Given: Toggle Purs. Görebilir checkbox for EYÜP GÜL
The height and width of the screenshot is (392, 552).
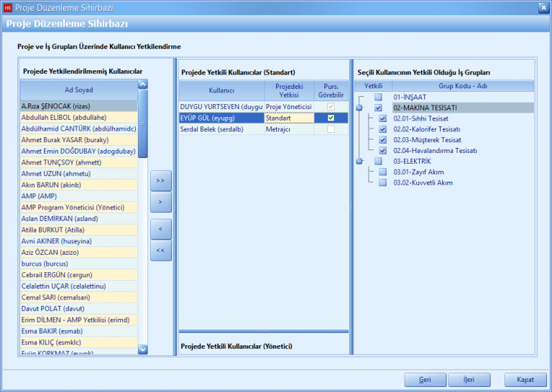Looking at the screenshot, I should (331, 118).
